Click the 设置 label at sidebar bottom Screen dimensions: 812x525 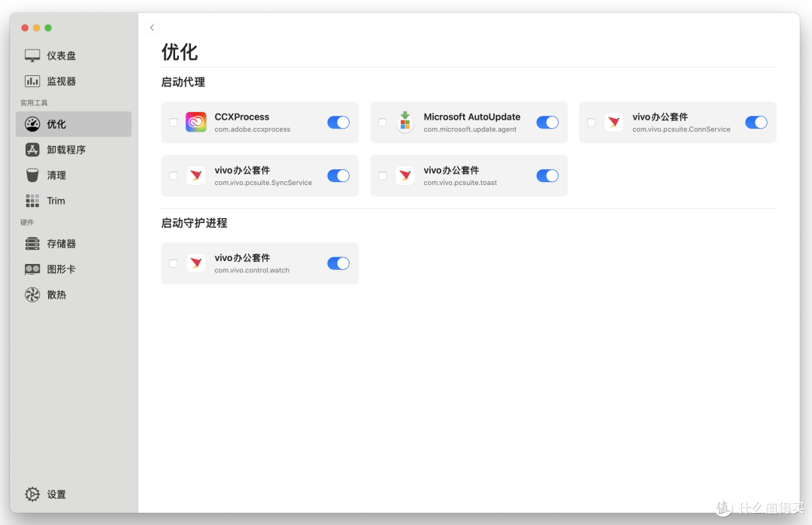(56, 494)
